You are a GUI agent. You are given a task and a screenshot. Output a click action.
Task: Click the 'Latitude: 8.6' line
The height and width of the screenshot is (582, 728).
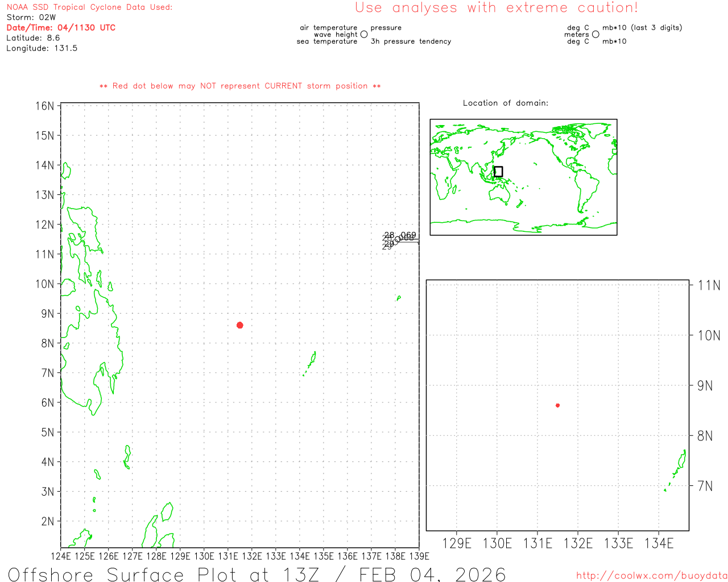tap(33, 38)
